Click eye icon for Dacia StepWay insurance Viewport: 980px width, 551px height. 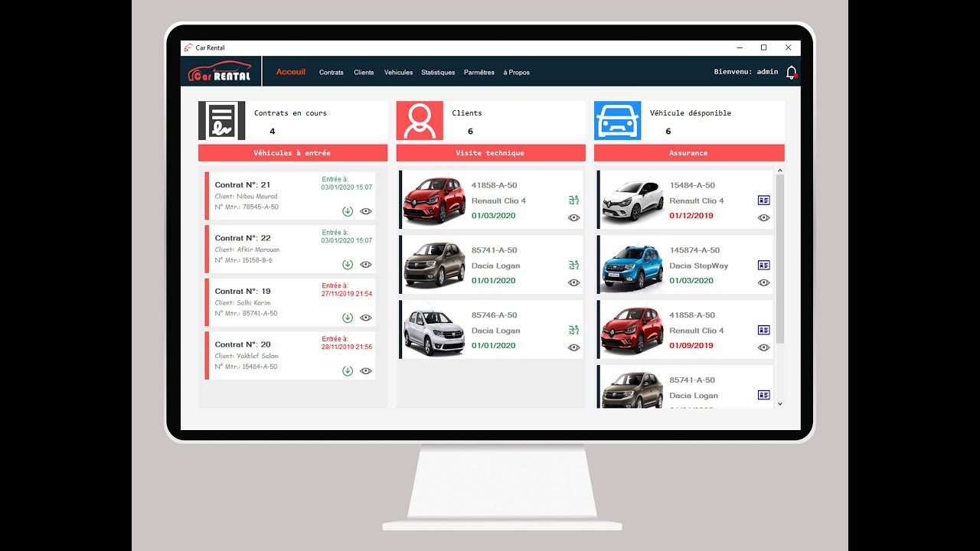[763, 283]
